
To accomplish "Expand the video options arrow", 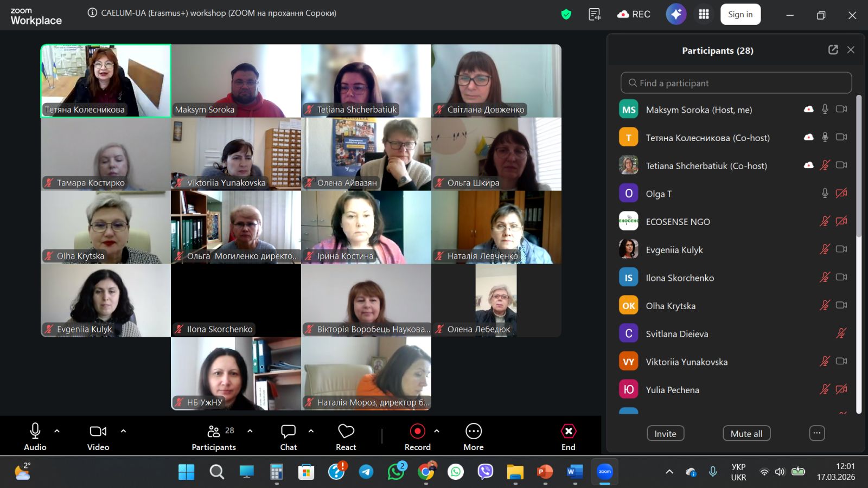I will pos(123,431).
